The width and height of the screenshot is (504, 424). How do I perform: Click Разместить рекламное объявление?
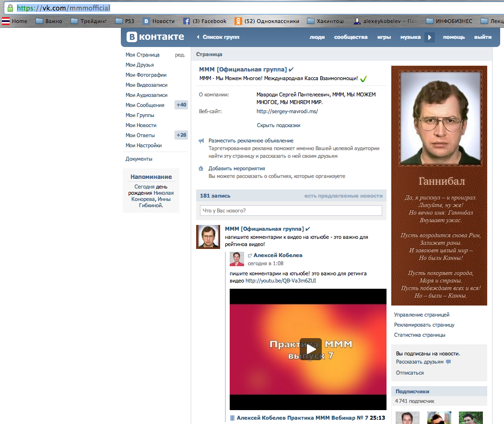pyautogui.click(x=251, y=141)
